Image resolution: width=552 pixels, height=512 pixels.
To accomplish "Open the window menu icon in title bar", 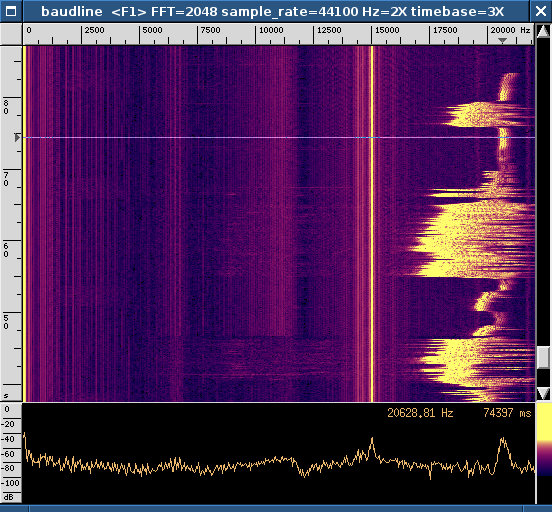I will 11,11.
